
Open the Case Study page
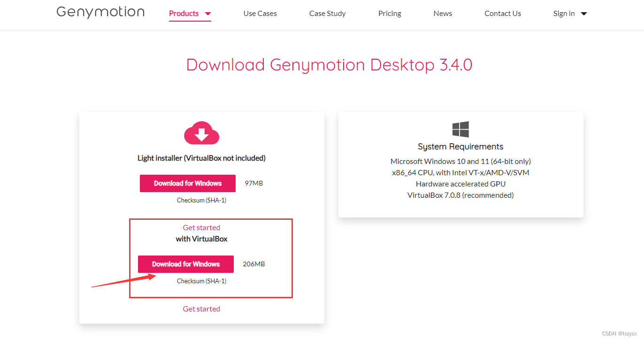[x=328, y=14]
